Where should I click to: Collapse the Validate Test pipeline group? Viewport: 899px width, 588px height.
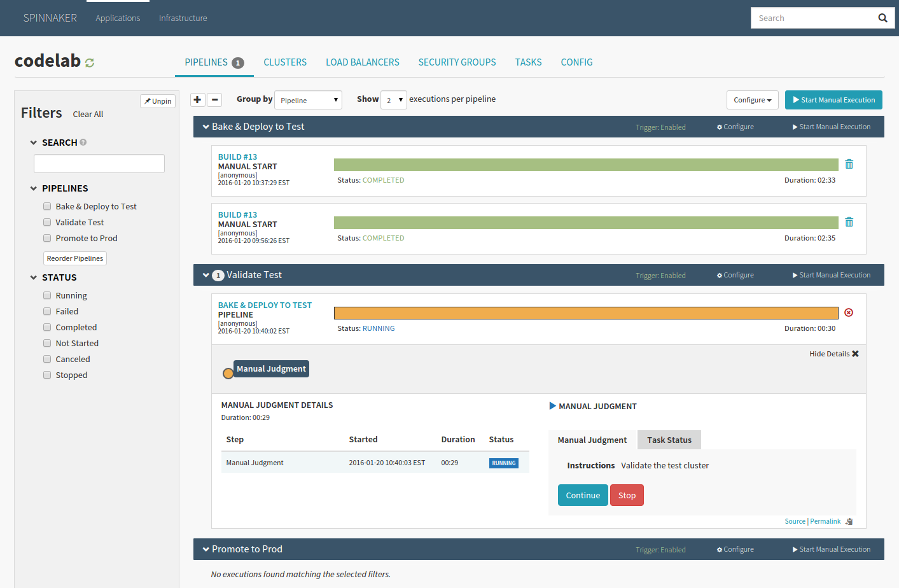[206, 275]
